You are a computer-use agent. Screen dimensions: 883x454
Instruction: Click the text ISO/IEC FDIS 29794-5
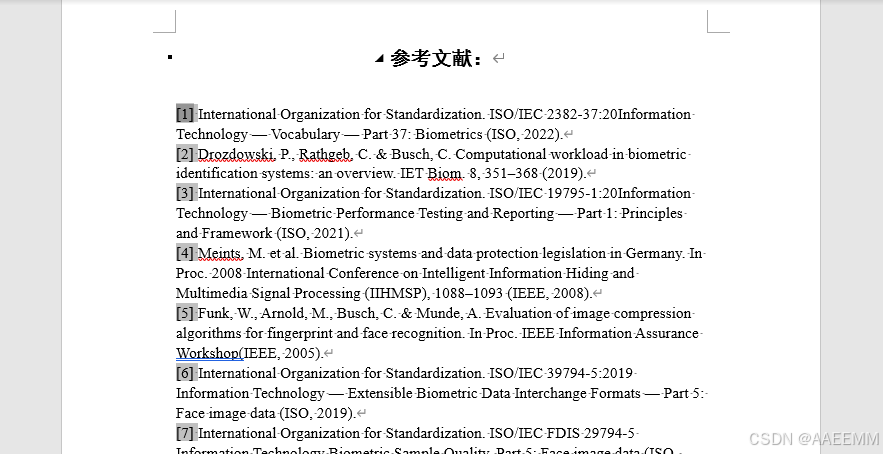(562, 433)
